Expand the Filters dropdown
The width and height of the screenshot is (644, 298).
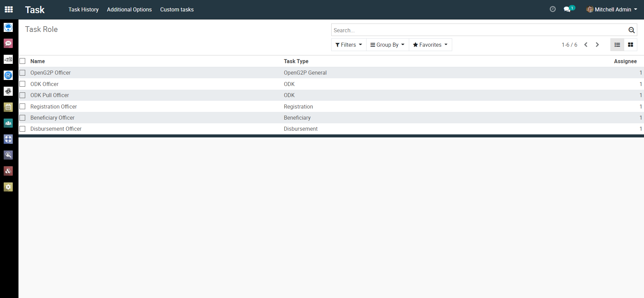[348, 45]
